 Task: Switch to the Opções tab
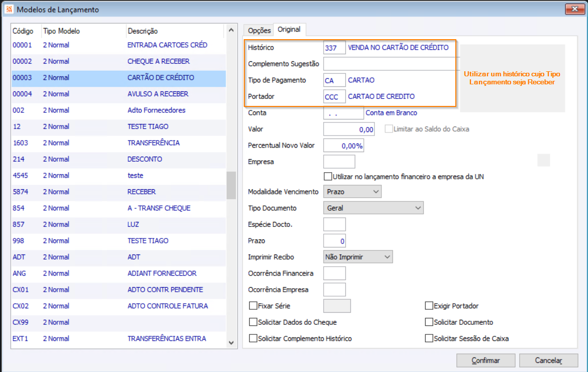259,31
